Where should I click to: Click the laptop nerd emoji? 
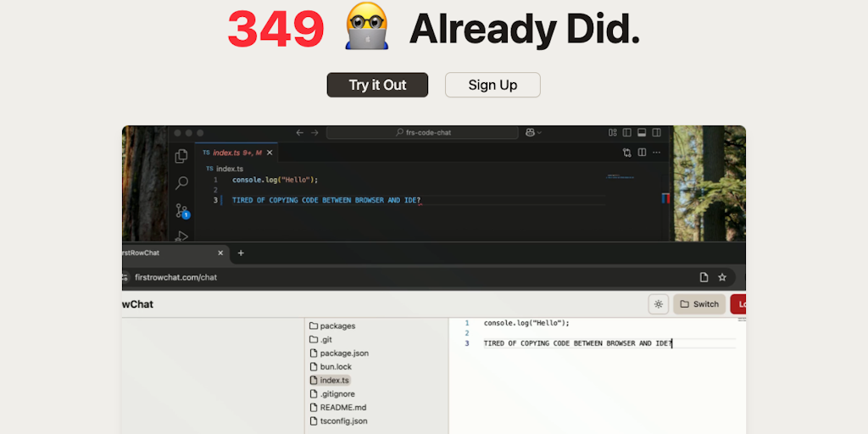tap(366, 25)
